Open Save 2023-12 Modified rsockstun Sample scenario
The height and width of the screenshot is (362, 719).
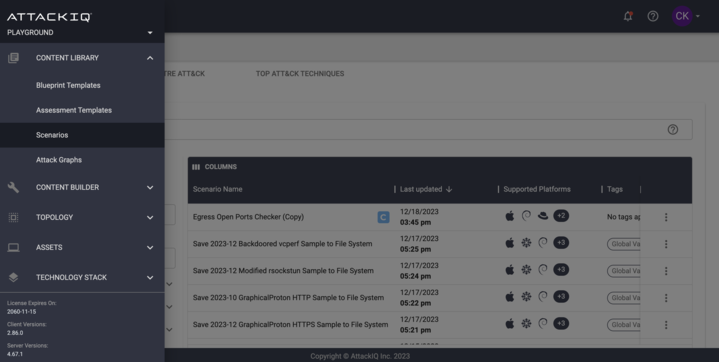coord(283,271)
